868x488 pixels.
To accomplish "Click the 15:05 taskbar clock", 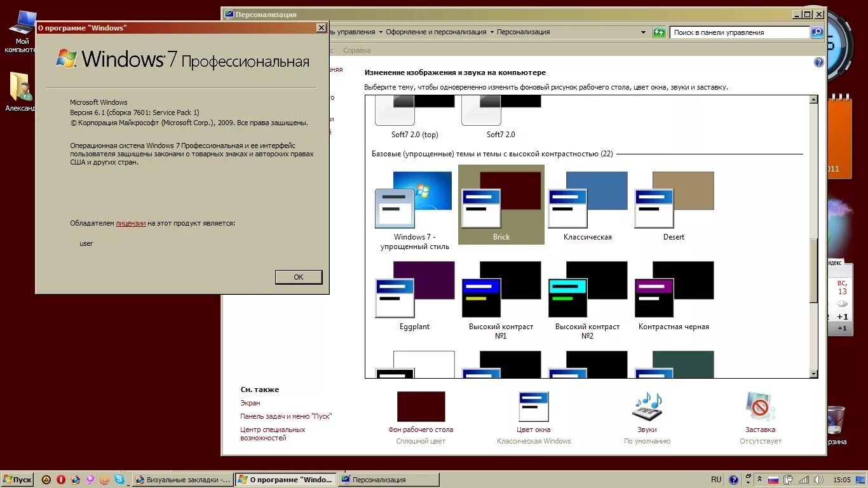I will point(842,480).
